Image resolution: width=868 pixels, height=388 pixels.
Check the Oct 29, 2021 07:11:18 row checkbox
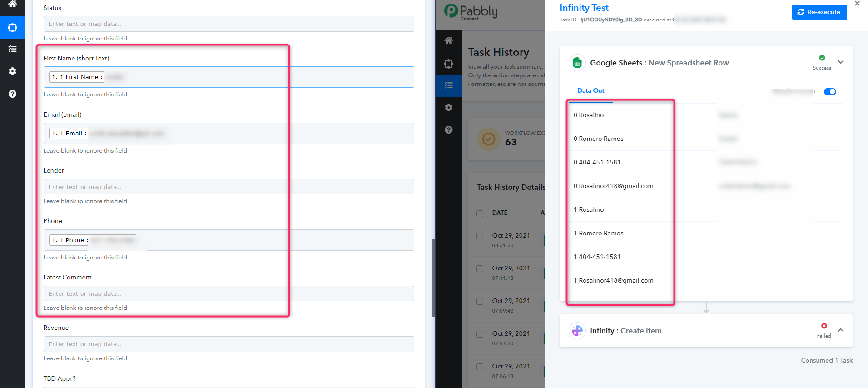point(480,269)
